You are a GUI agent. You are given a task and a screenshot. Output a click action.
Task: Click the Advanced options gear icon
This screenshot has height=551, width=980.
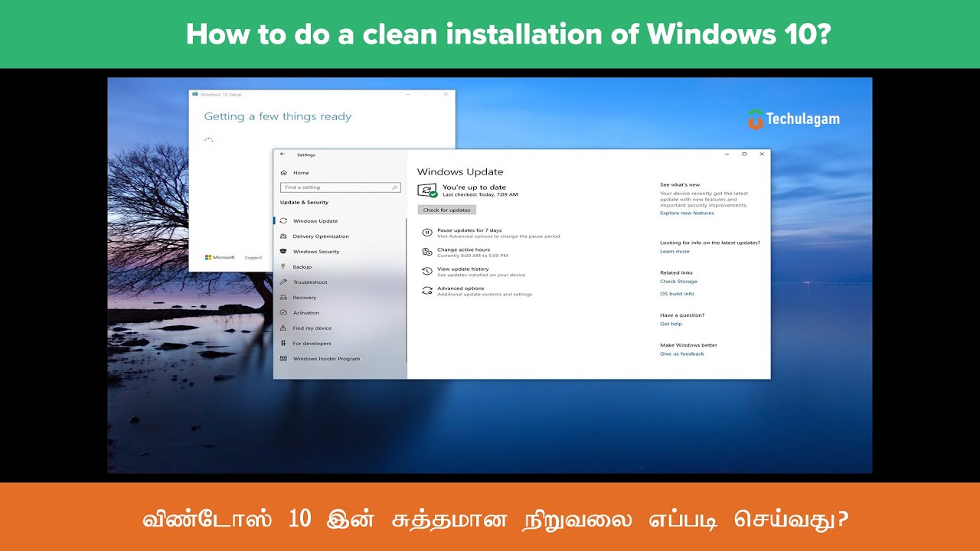pos(427,291)
